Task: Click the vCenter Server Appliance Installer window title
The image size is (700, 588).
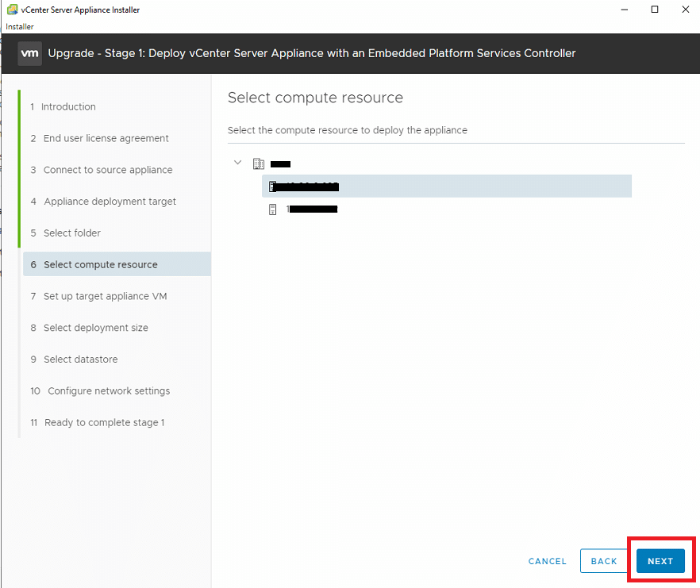Action: pos(80,10)
